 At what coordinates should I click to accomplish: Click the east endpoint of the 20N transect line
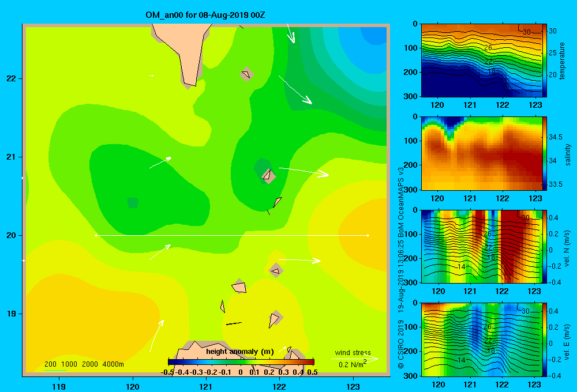(368, 235)
